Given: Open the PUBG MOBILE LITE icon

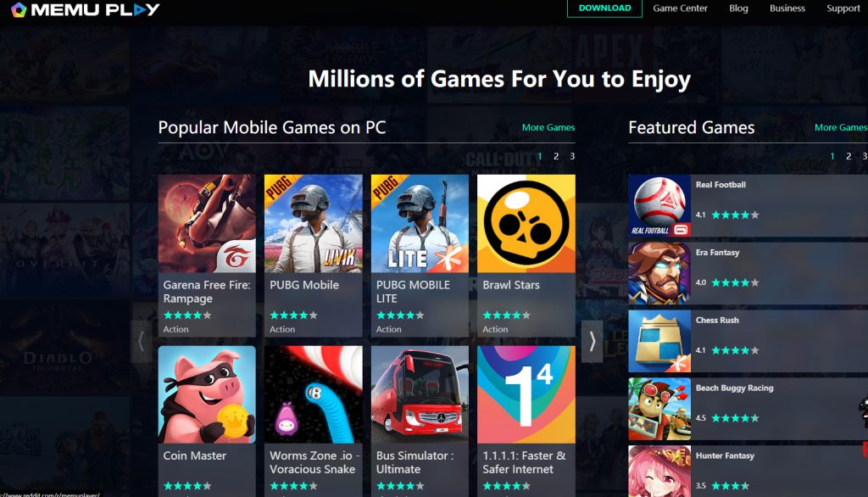Looking at the screenshot, I should tap(420, 223).
